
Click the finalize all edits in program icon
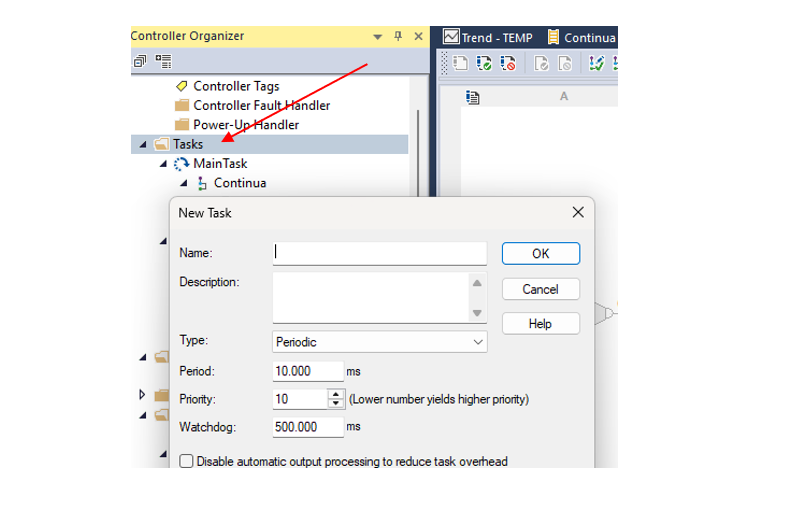click(596, 63)
